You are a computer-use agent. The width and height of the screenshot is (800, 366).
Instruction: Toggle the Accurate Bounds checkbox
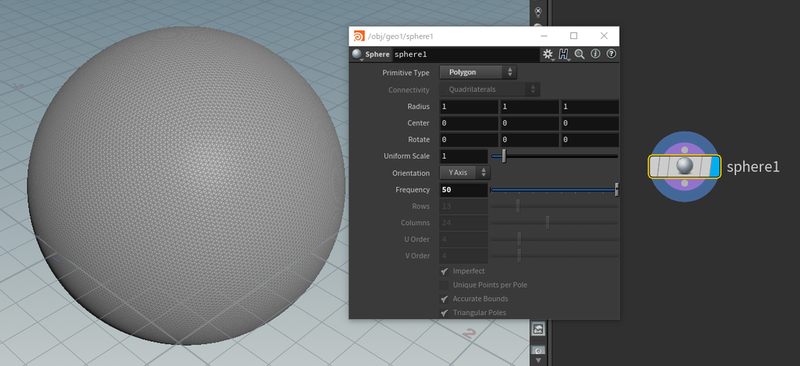444,299
